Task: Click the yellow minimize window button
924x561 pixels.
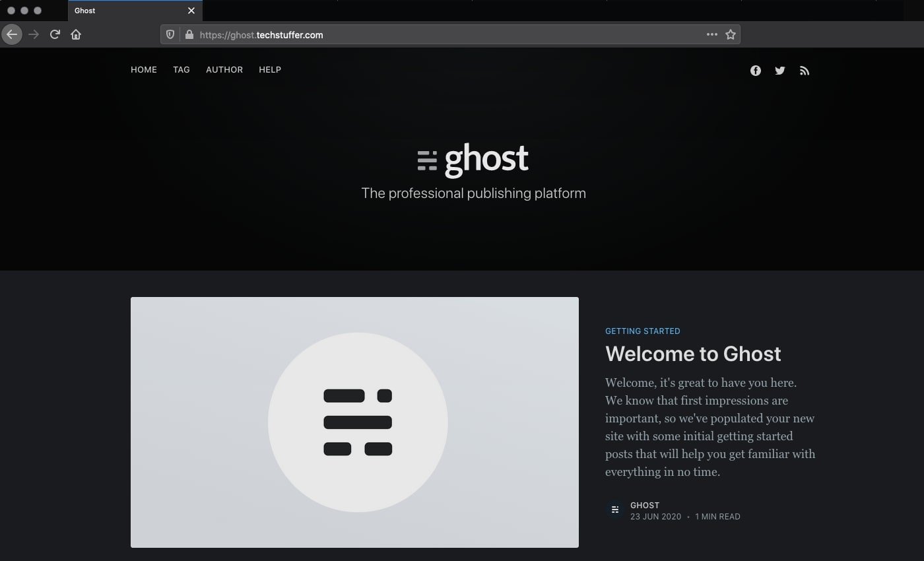Action: pos(24,11)
